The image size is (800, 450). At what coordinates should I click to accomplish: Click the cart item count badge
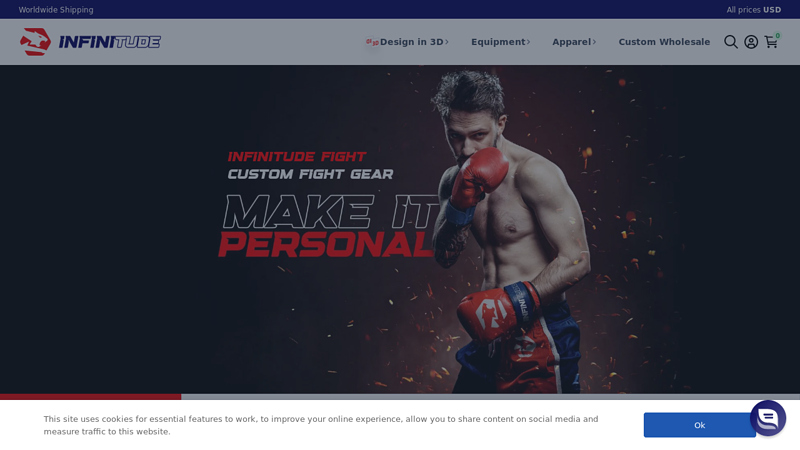click(x=778, y=36)
